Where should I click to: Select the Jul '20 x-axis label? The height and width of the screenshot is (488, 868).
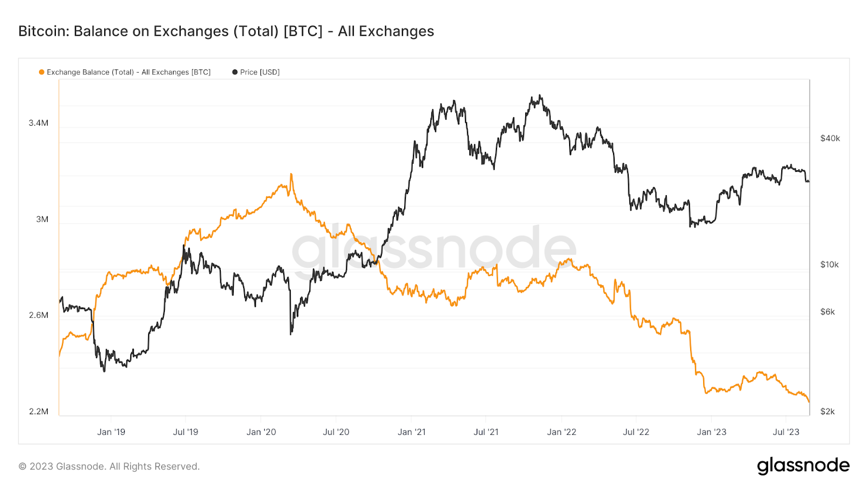click(336, 432)
